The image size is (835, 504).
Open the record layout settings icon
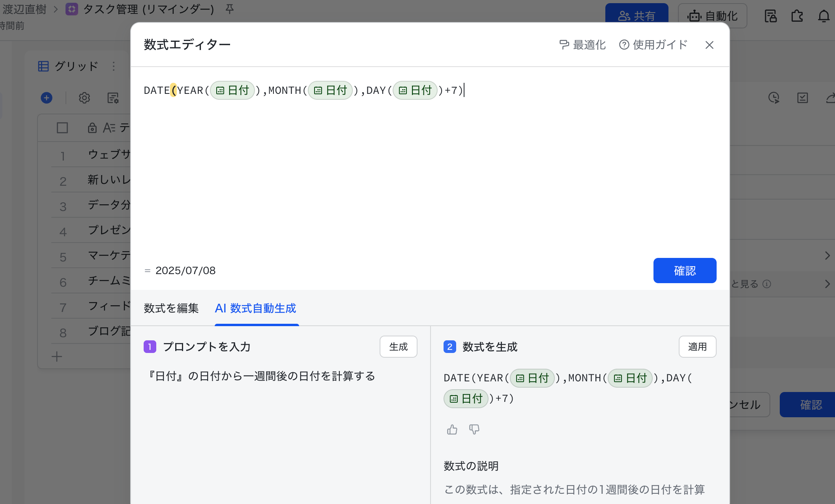pos(112,99)
